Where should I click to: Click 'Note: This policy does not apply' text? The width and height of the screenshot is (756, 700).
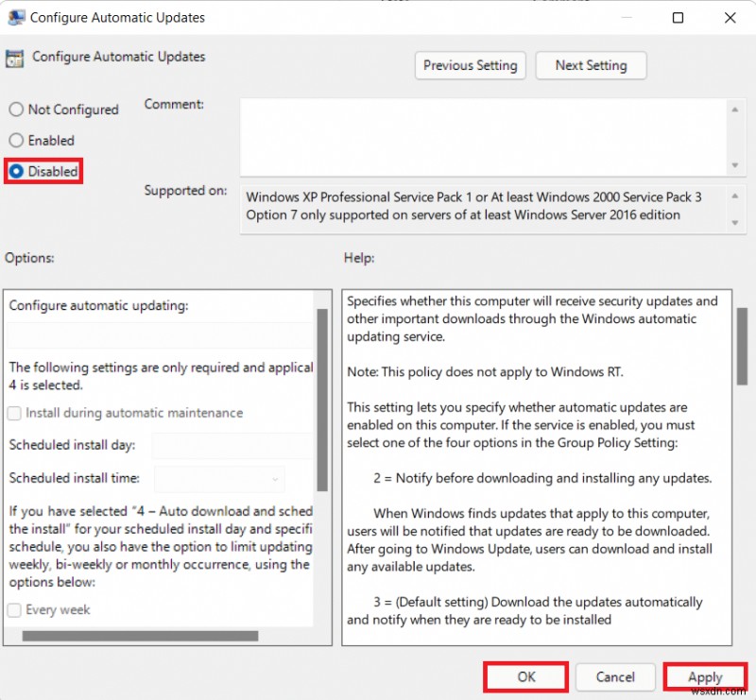pyautogui.click(x=485, y=371)
